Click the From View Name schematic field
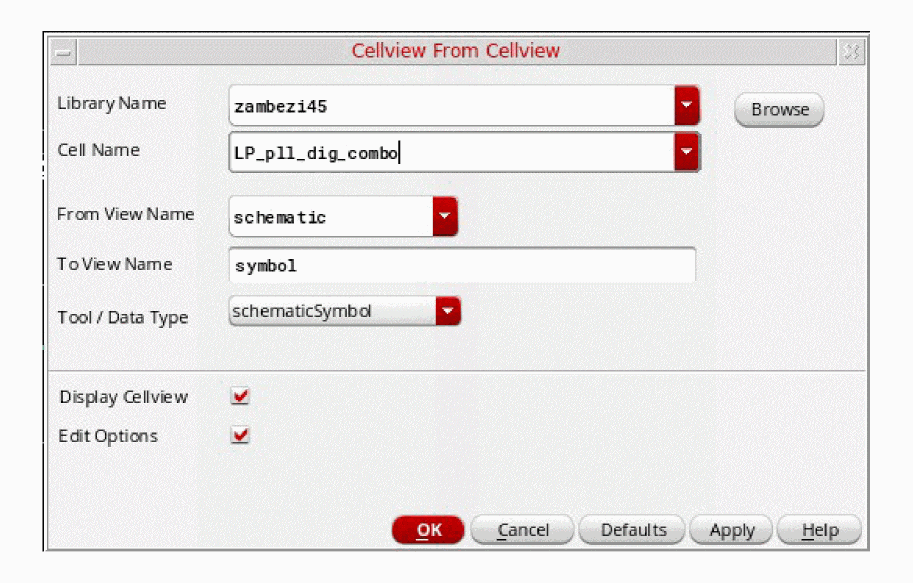This screenshot has height=583, width=913. pyautogui.click(x=330, y=217)
